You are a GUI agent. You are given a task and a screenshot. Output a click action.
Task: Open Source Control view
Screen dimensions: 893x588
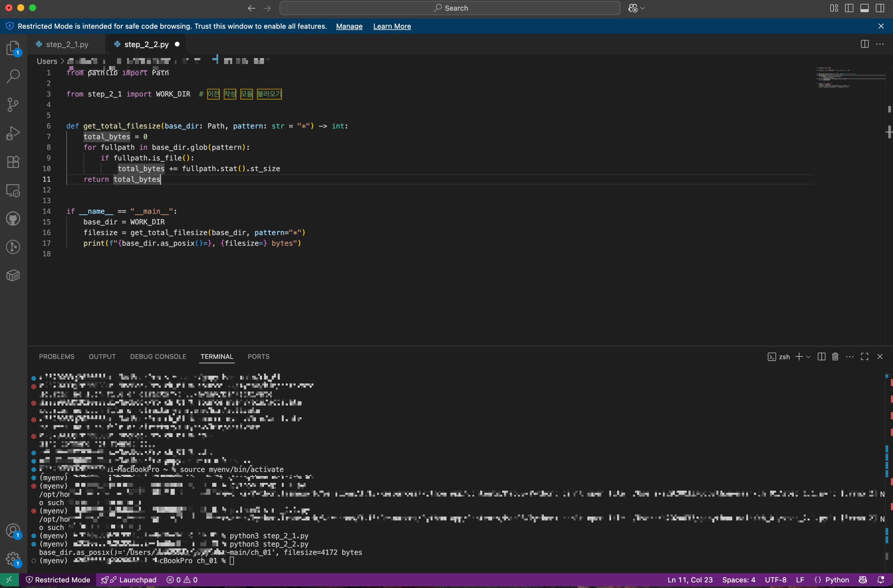(x=13, y=105)
